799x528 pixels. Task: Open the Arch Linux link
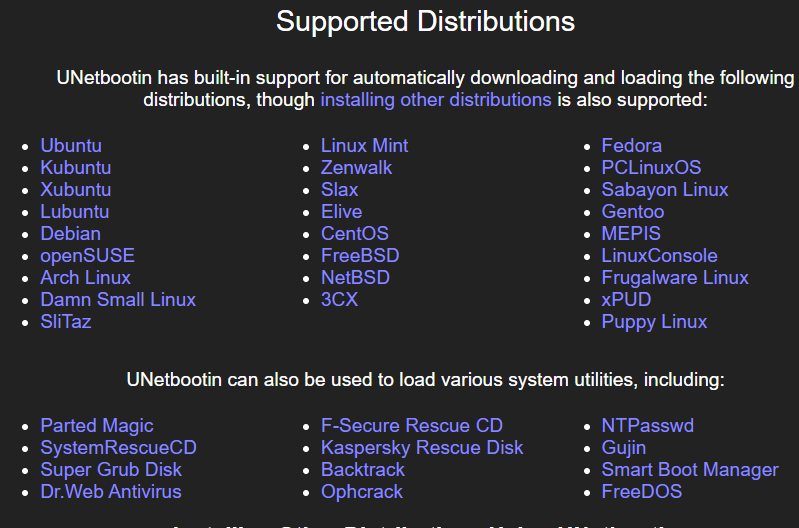85,278
